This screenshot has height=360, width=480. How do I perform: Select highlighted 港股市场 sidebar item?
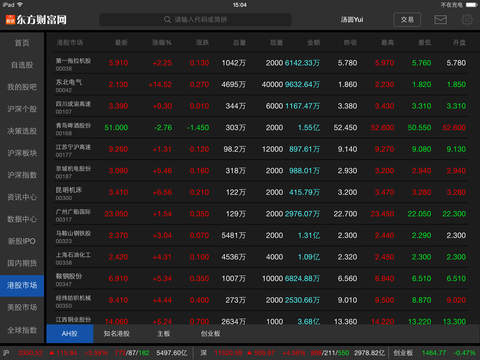click(x=22, y=285)
